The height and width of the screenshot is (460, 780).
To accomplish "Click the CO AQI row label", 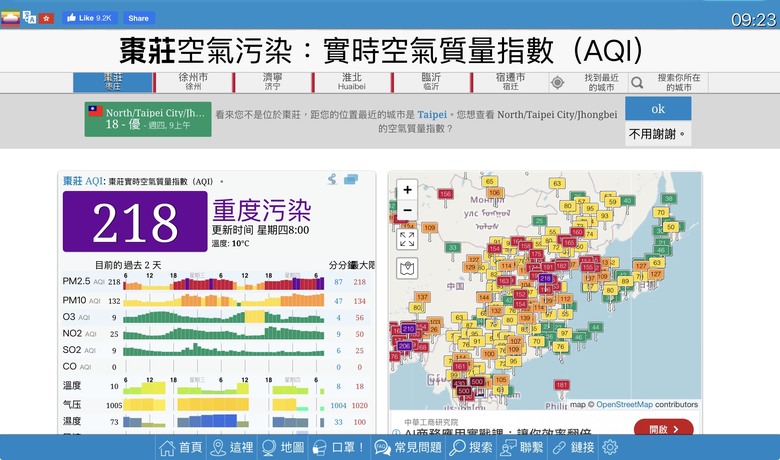I will 77,367.
